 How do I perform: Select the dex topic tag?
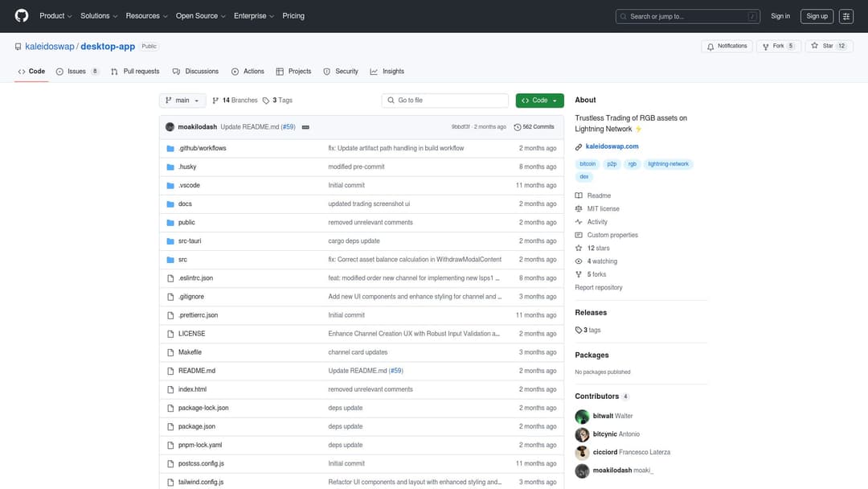(584, 177)
